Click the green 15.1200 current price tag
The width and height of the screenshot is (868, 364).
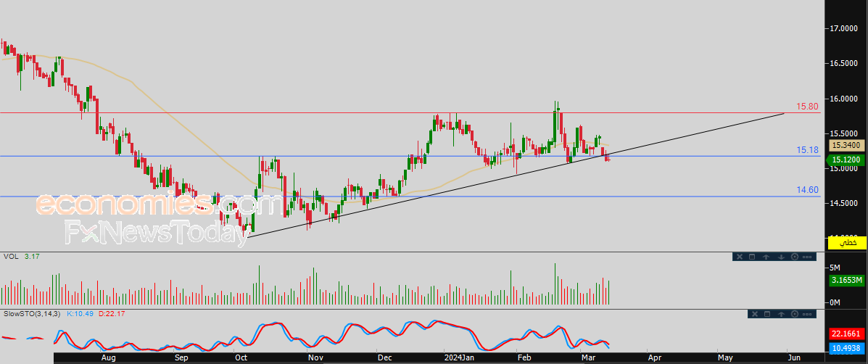click(846, 160)
